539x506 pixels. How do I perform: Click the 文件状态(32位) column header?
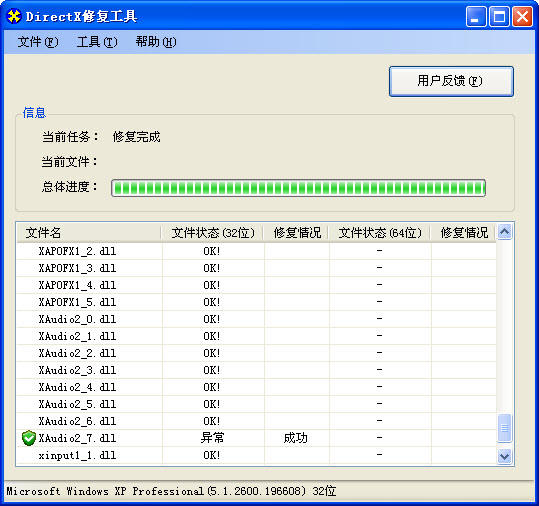pyautogui.click(x=213, y=233)
